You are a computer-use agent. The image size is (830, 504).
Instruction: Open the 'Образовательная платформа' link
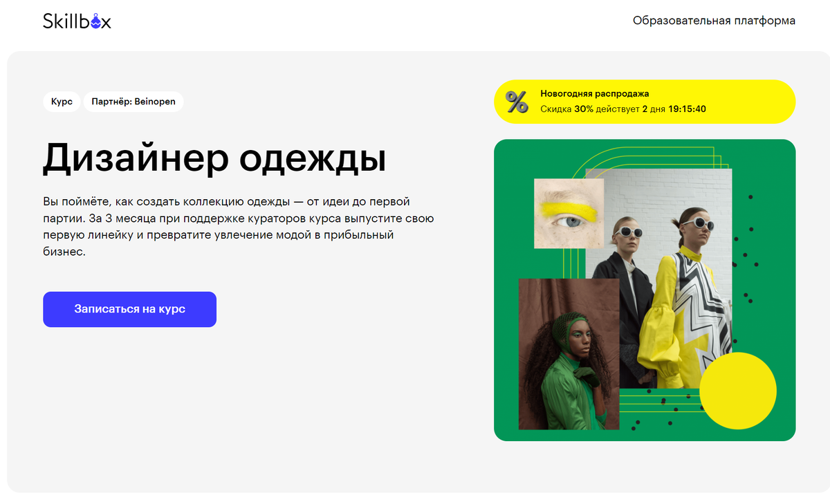tap(714, 21)
